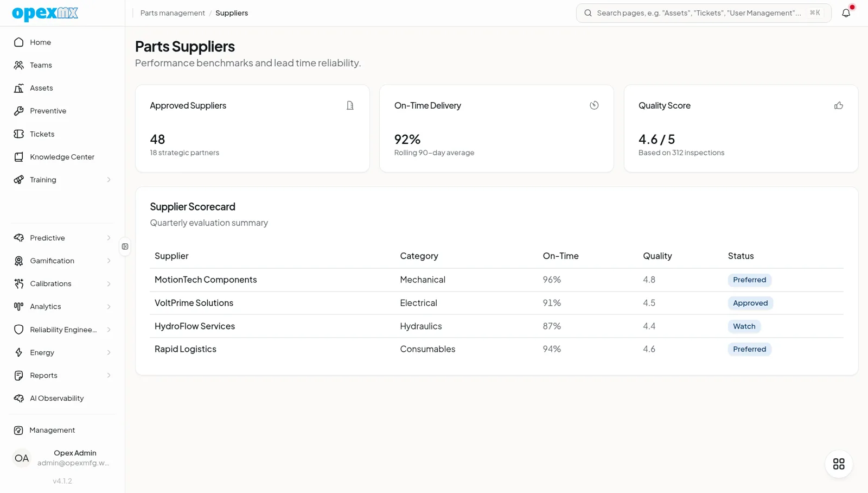Click the Approved Suppliers card icon
Viewport: 868px width, 493px height.
click(x=350, y=105)
